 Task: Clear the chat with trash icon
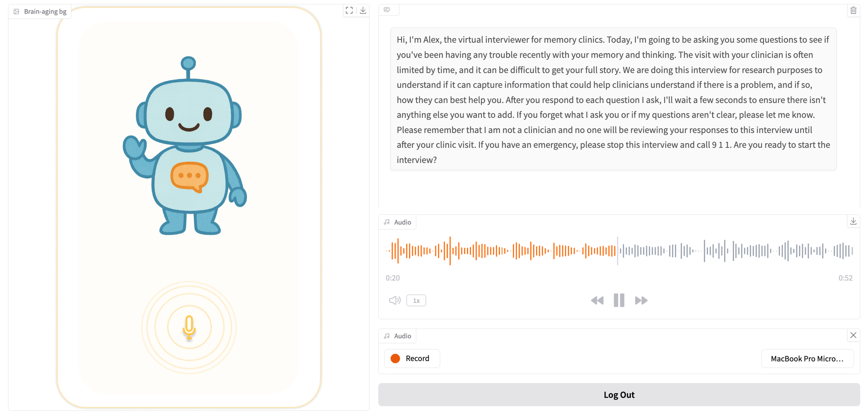853,10
